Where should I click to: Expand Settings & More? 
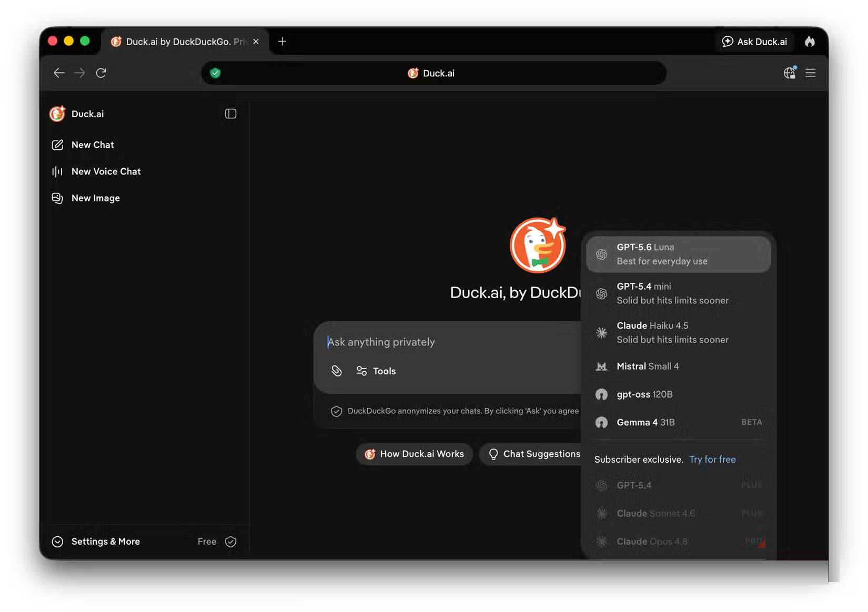96,542
